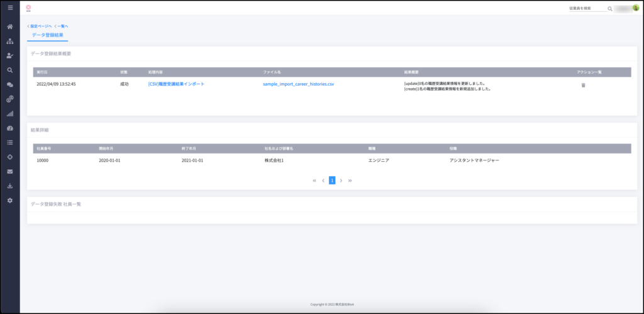Go to previous page with ‹ arrow
The height and width of the screenshot is (314, 644).
[x=323, y=181]
